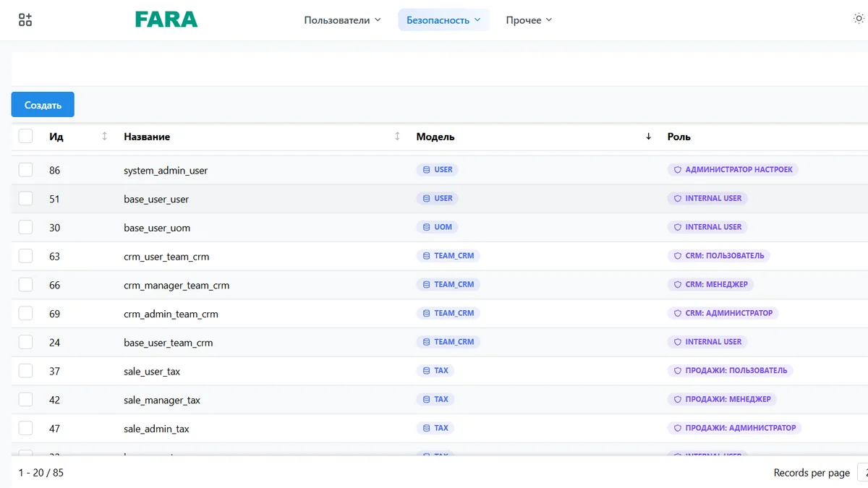Click the Ид value 51
Screen dimensions: 868x488
tap(54, 199)
